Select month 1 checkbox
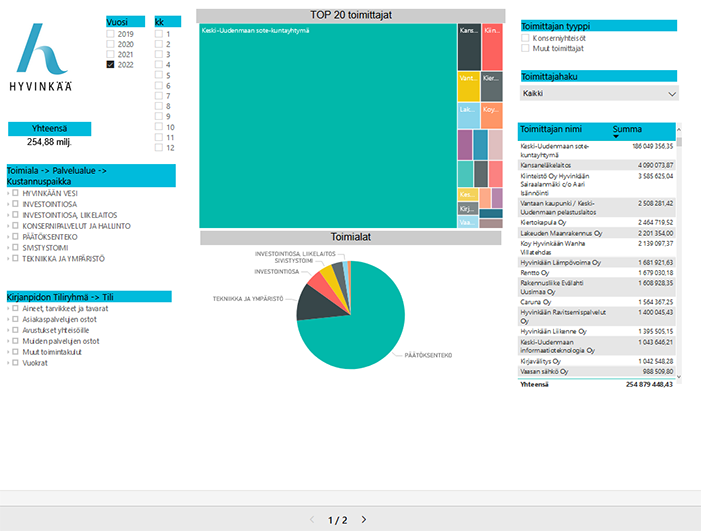This screenshot has height=531, width=701. (x=159, y=34)
